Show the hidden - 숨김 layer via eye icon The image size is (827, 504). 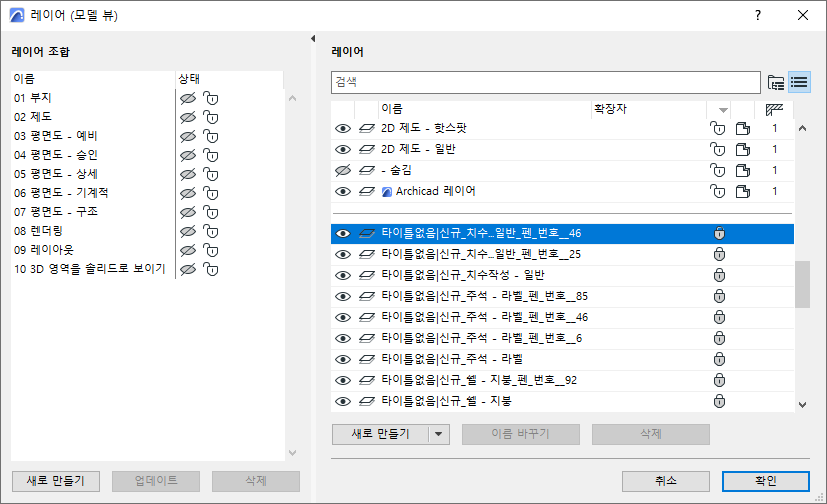point(343,171)
